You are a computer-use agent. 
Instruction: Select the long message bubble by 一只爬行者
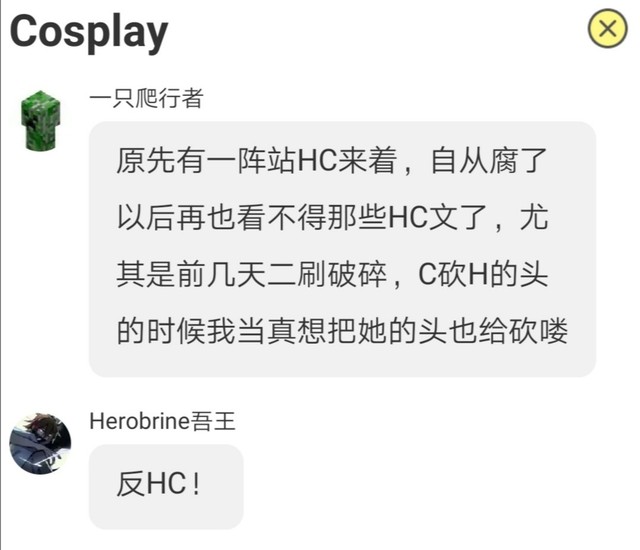coord(342,249)
